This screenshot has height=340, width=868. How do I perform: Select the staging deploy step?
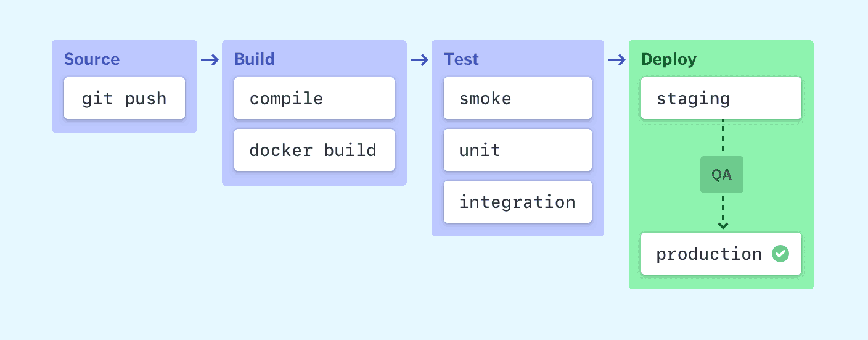721,98
